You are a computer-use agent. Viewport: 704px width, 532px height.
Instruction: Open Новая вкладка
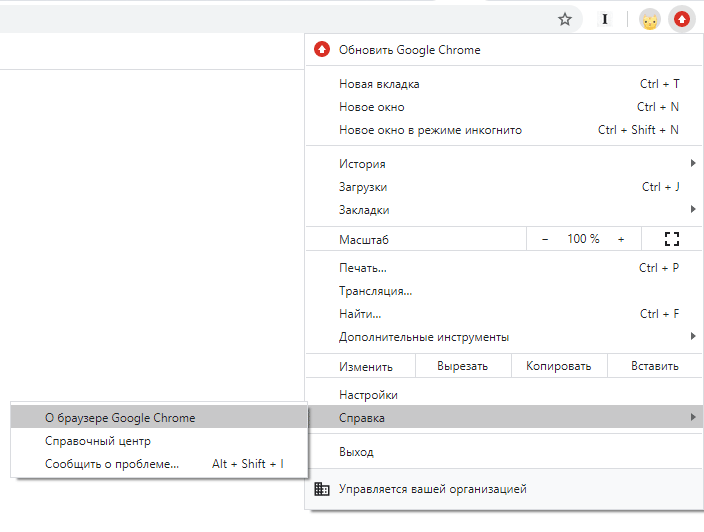click(504, 84)
